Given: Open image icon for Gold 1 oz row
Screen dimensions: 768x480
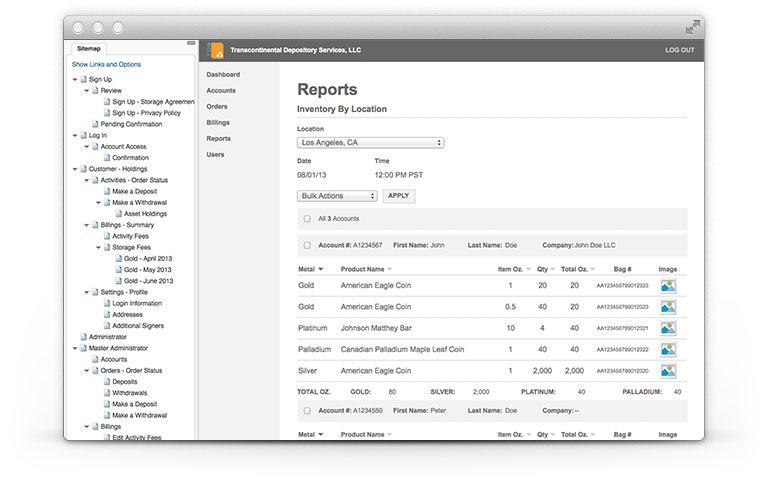Looking at the screenshot, I should [x=668, y=286].
